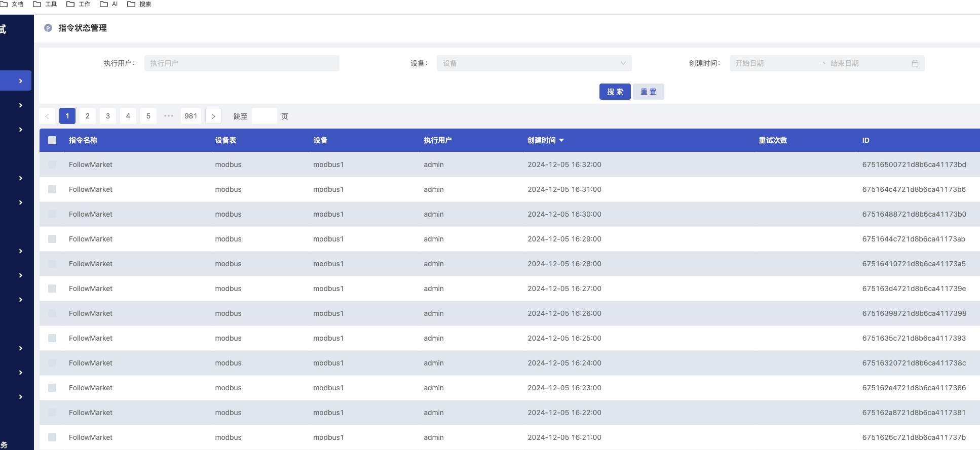
Task: Expand the highlighted active sidebar menu item
Action: (x=16, y=80)
